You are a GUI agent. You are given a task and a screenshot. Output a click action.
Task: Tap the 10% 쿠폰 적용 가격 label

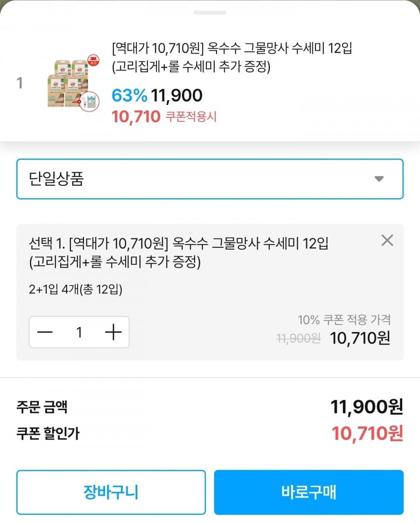point(344,320)
